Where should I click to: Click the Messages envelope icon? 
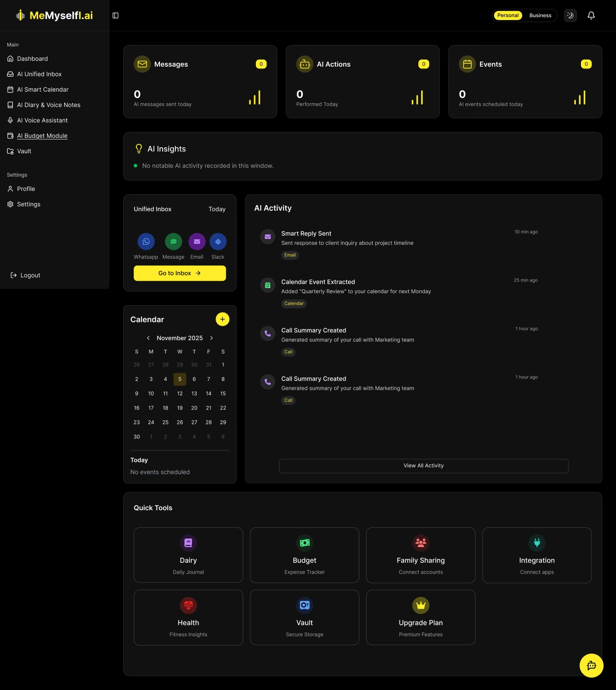[142, 64]
